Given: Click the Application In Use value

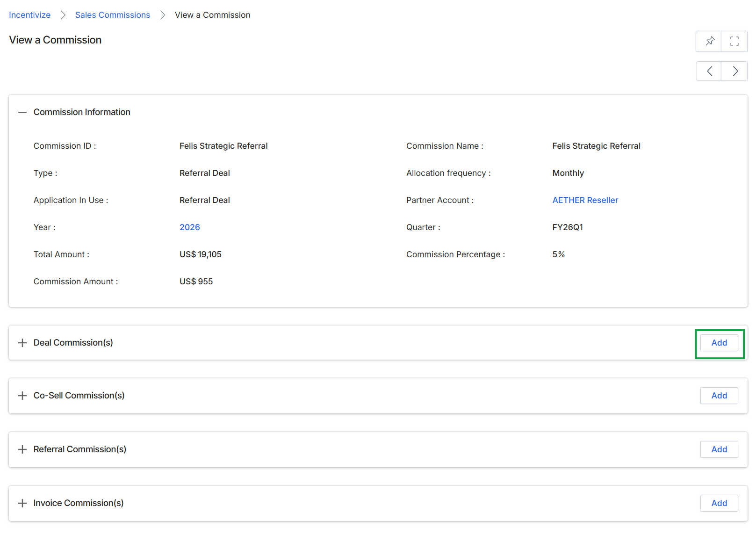Looking at the screenshot, I should (205, 200).
